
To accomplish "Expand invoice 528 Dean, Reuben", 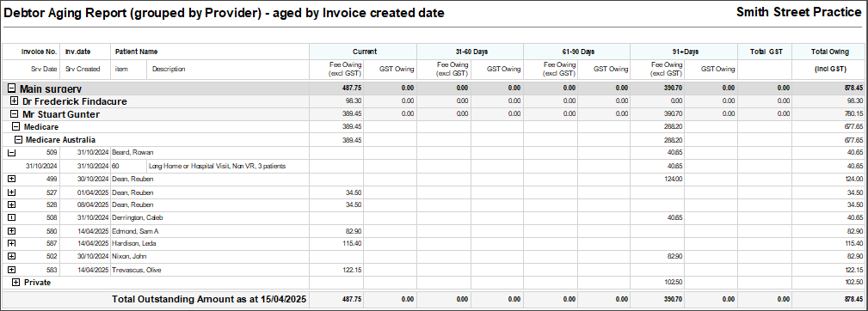I will pos(12,204).
